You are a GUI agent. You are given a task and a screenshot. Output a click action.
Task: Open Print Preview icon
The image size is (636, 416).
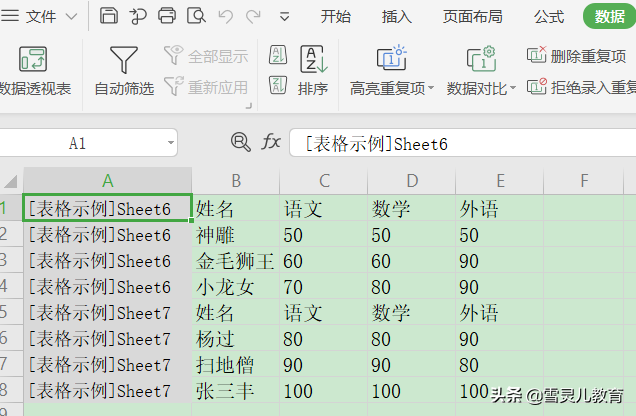pos(196,16)
